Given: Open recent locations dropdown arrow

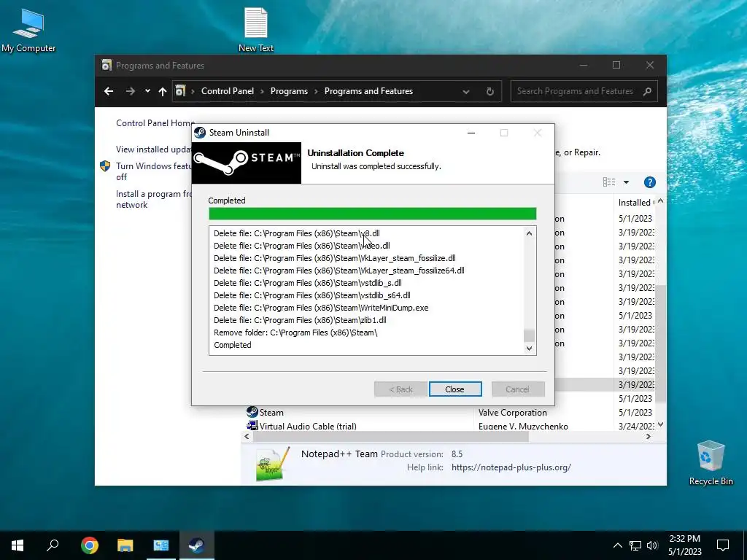Looking at the screenshot, I should pyautogui.click(x=147, y=91).
